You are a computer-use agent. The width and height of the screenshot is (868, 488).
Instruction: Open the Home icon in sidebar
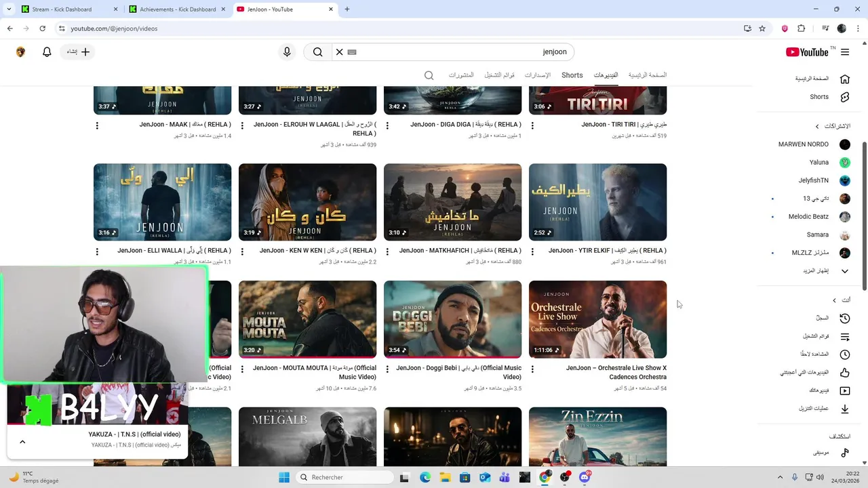[845, 79]
